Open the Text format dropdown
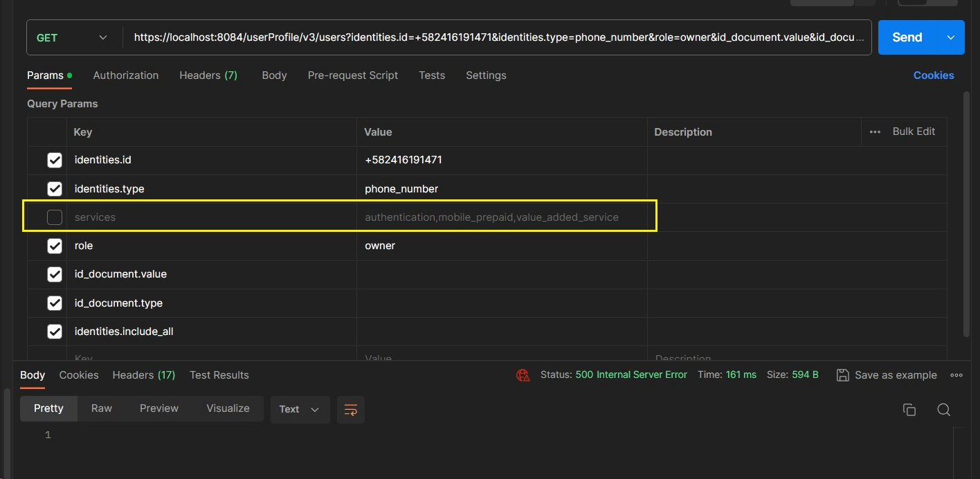 (300, 409)
